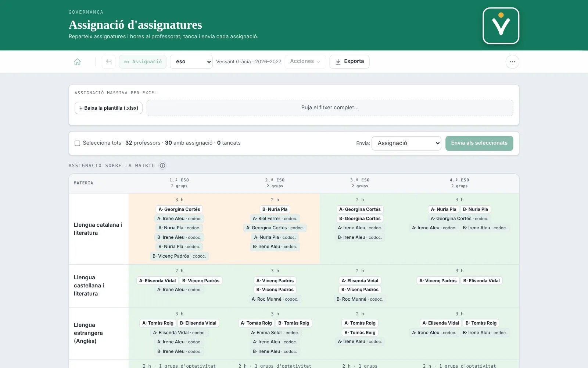Click Envia als seleccionats button
The image size is (588, 368).
(x=479, y=143)
